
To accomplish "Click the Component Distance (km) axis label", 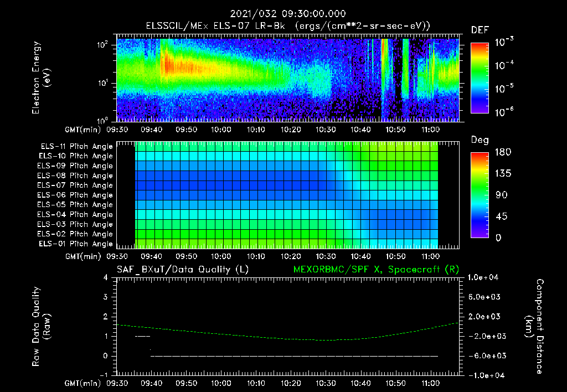I will pos(534,327).
